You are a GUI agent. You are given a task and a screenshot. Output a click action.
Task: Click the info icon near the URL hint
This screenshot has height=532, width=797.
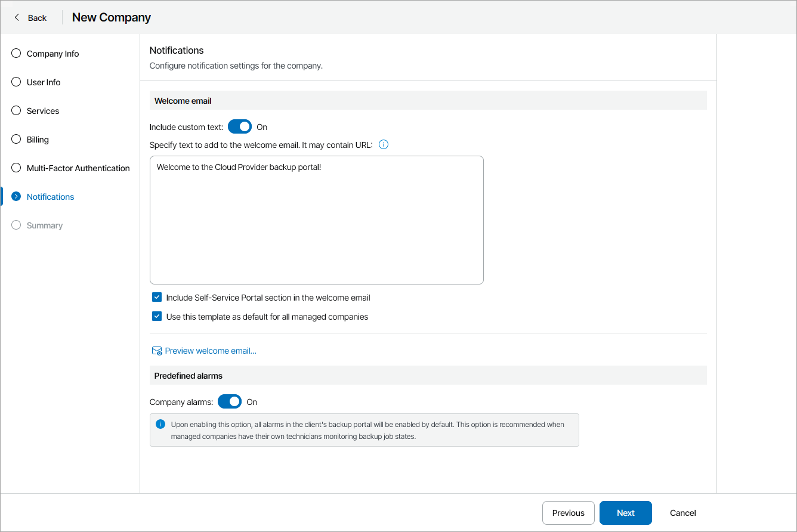pos(384,144)
